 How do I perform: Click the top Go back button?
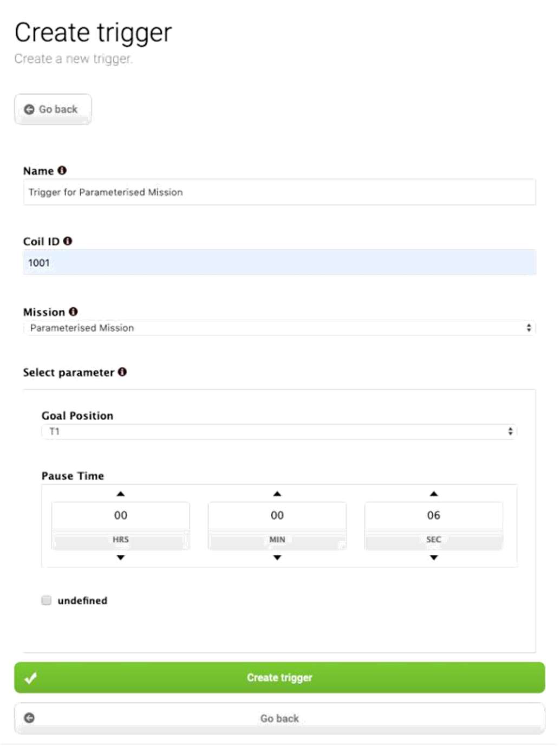click(53, 109)
